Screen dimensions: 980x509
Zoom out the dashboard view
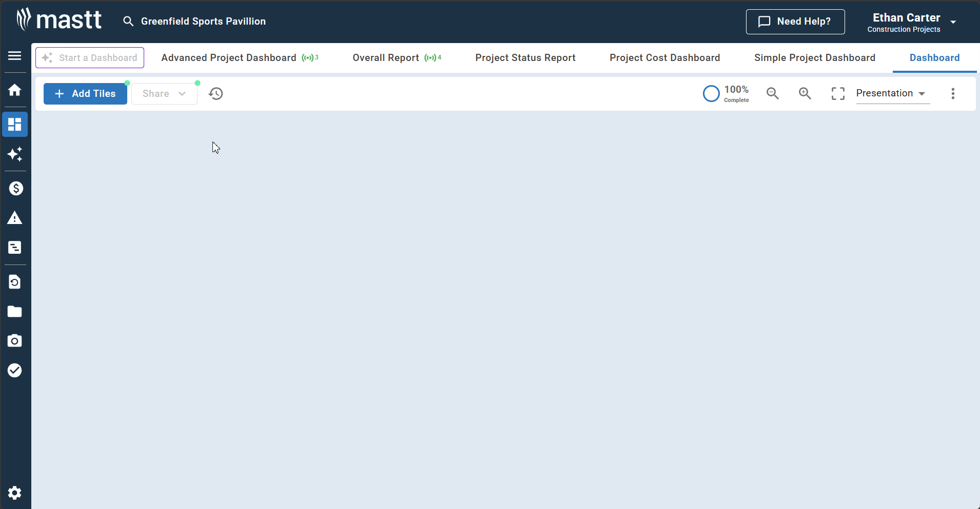point(772,93)
